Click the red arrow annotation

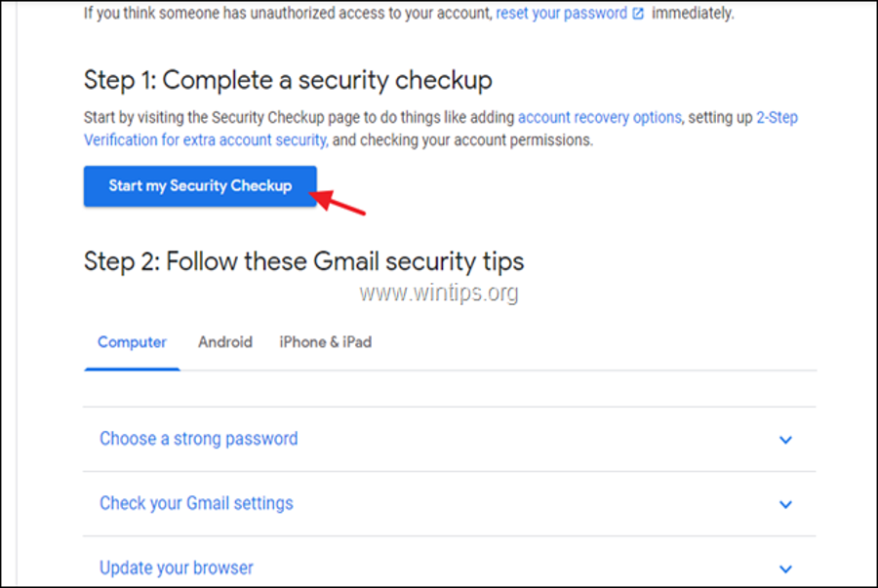[341, 201]
